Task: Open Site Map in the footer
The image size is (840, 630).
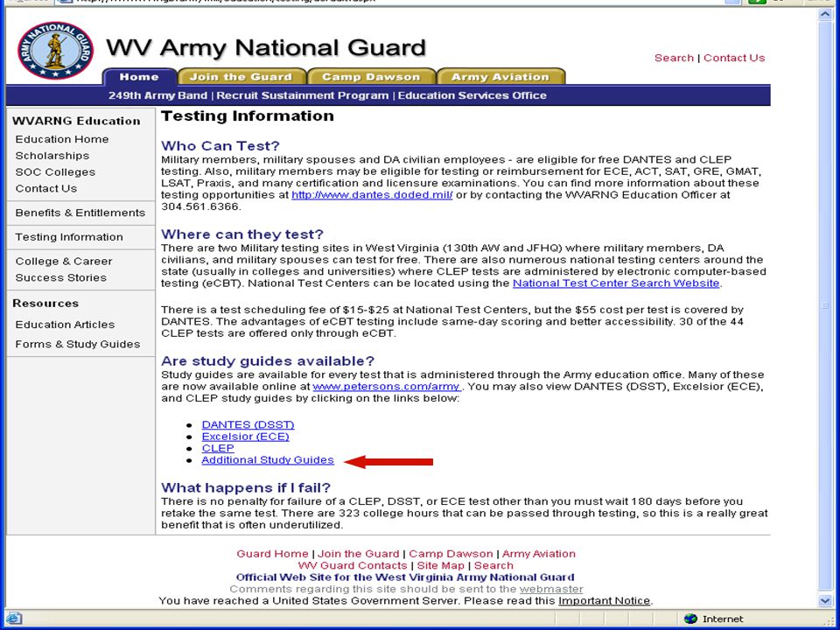Action: 440,566
